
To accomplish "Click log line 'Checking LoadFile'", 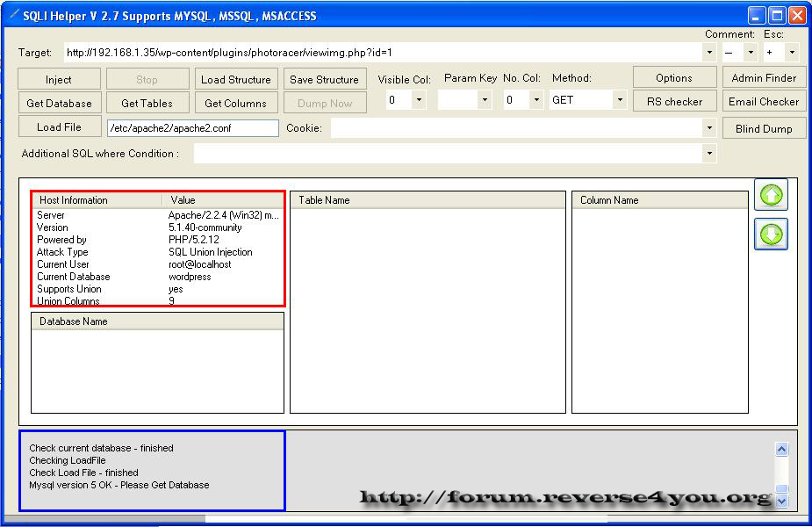I will pyautogui.click(x=68, y=460).
